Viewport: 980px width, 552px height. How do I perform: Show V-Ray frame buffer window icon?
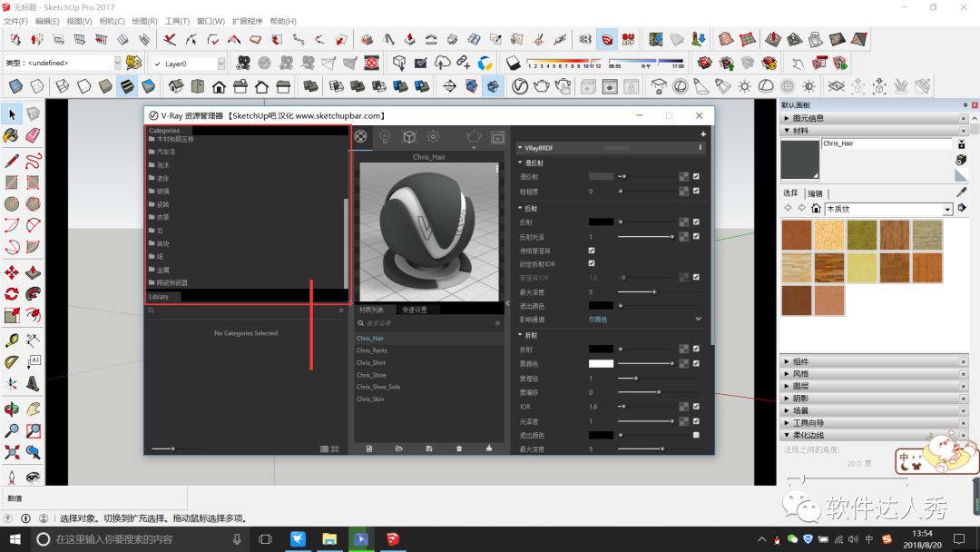pyautogui.click(x=497, y=137)
